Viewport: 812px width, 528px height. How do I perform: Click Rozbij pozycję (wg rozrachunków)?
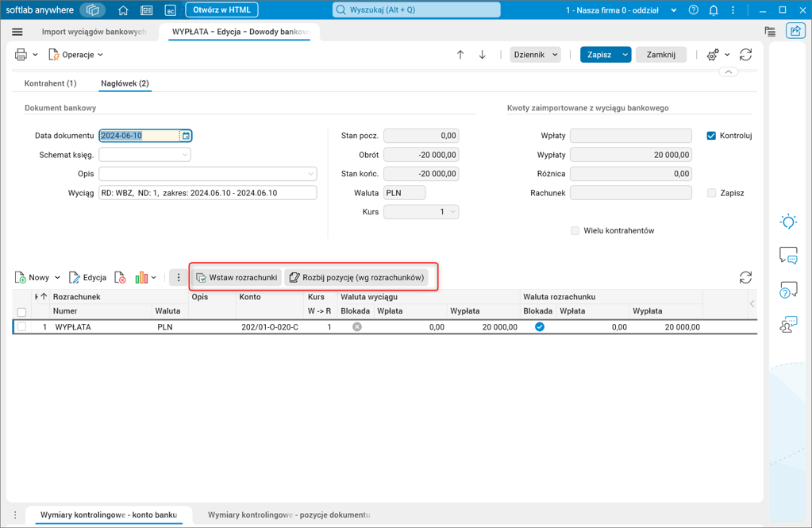click(356, 278)
